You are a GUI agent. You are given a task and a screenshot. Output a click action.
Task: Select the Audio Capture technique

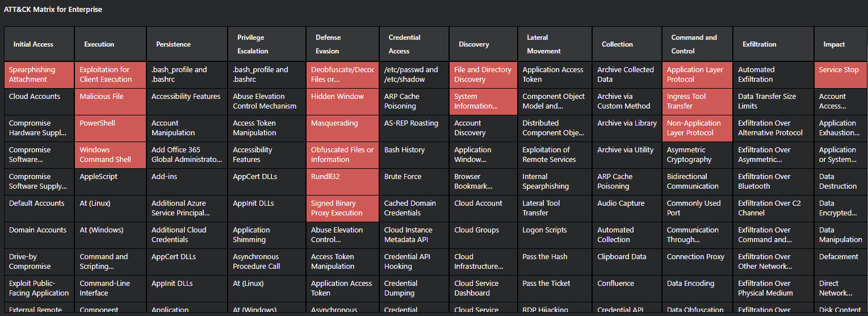coord(627,209)
